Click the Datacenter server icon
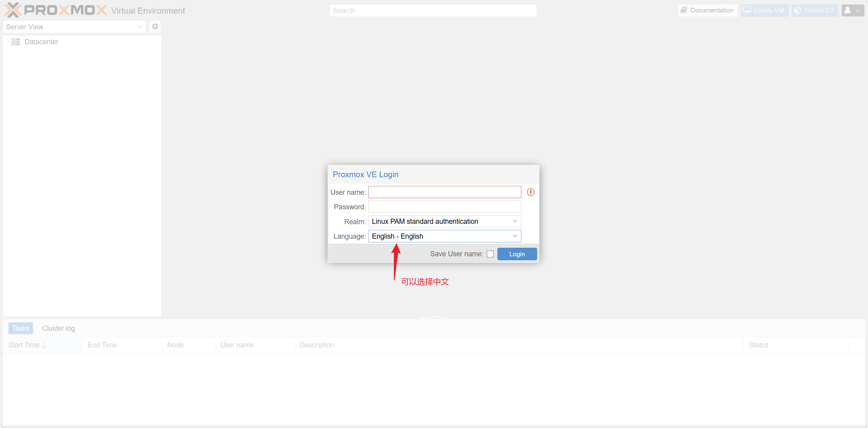 click(x=15, y=42)
